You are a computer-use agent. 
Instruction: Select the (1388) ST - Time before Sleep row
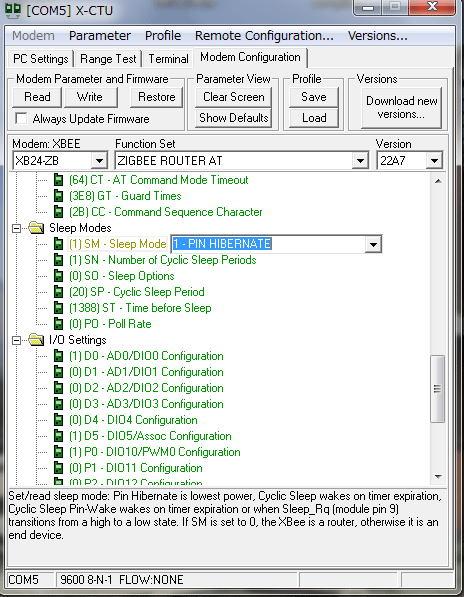[x=140, y=308]
